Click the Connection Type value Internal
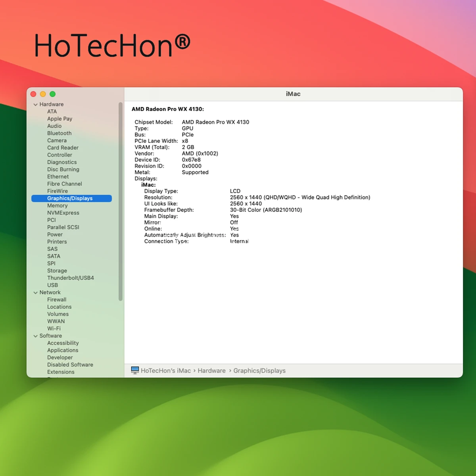The width and height of the screenshot is (476, 476). tap(239, 241)
